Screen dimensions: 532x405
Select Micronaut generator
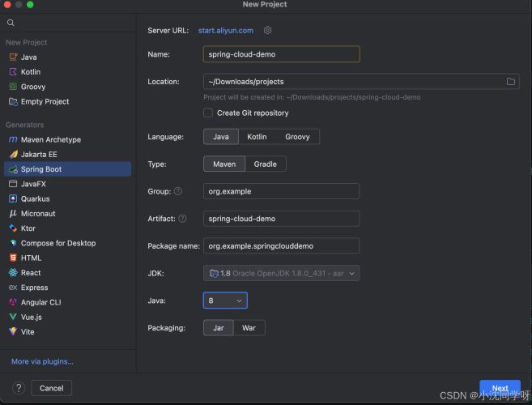[67, 214]
